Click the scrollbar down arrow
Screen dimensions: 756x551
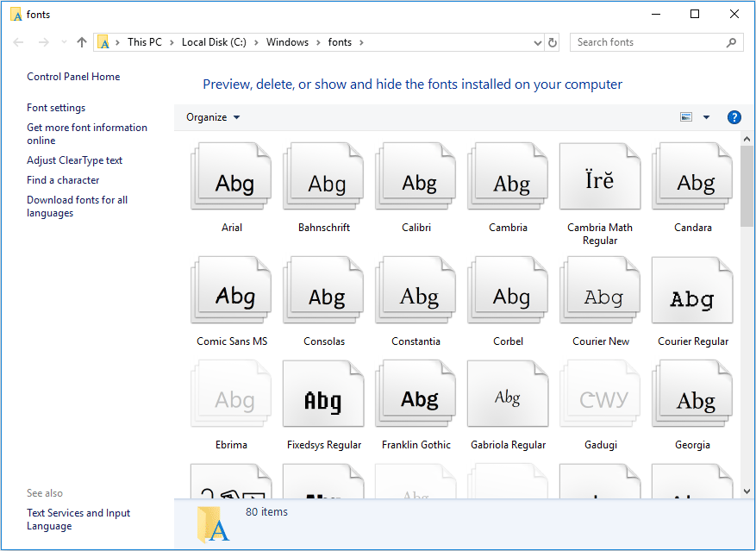(x=747, y=492)
